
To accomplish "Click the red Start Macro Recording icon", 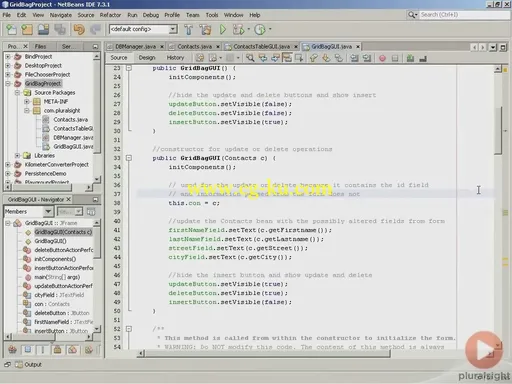I will pyautogui.click(x=382, y=58).
